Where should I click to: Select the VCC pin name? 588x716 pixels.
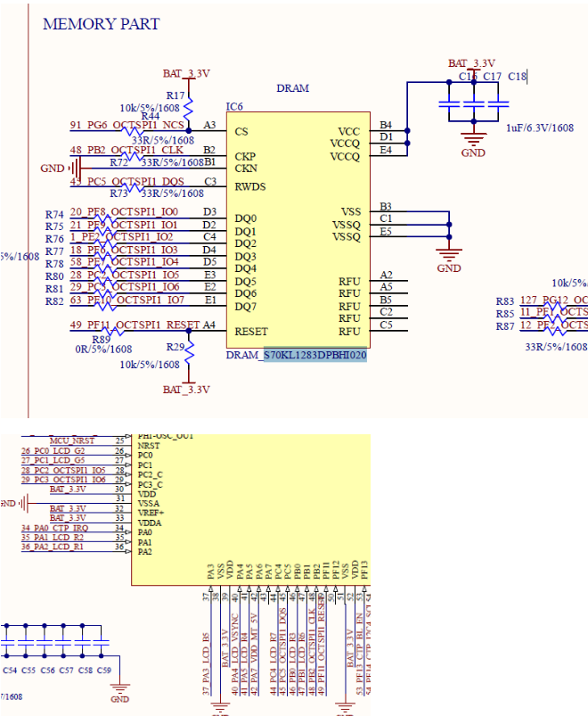(349, 131)
